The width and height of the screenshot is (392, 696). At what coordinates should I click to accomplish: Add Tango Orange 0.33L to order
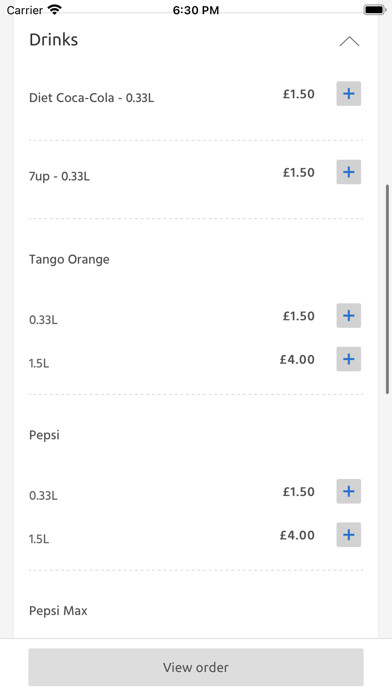tap(348, 316)
